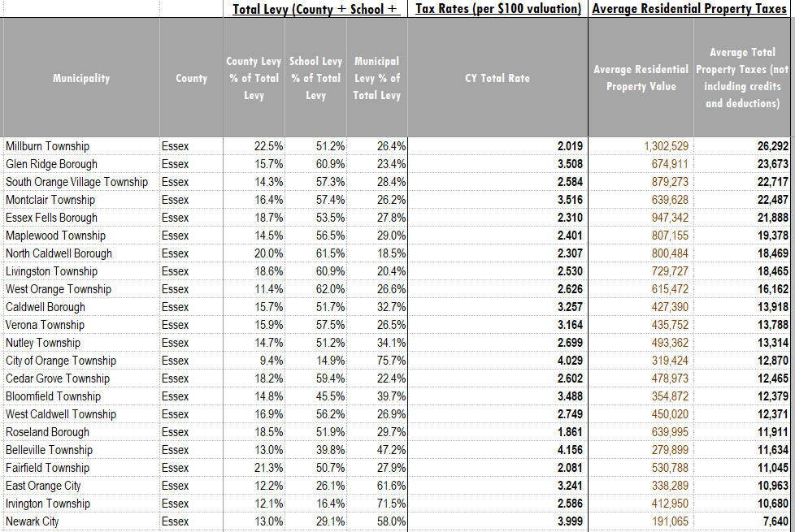Click the Municipality column header

(80, 78)
